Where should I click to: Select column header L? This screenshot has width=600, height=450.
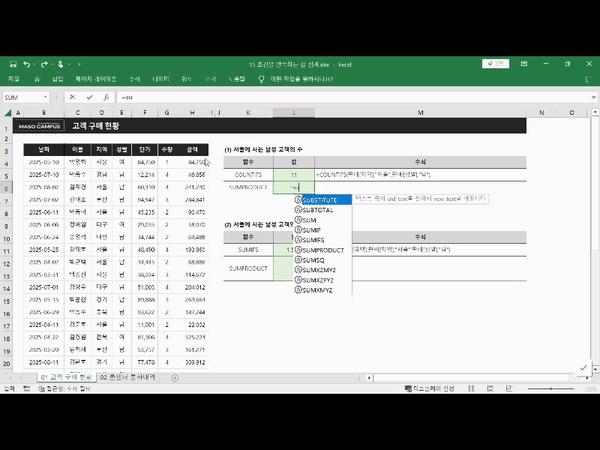292,113
